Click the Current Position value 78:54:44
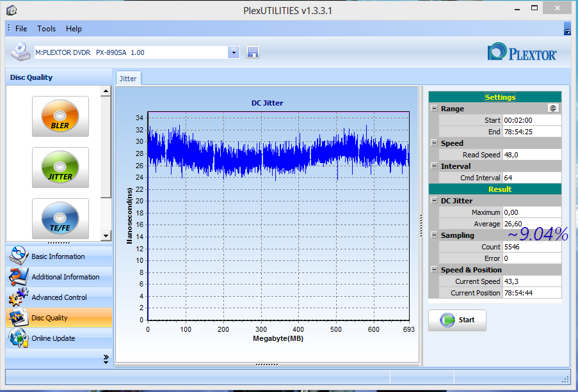 point(532,293)
